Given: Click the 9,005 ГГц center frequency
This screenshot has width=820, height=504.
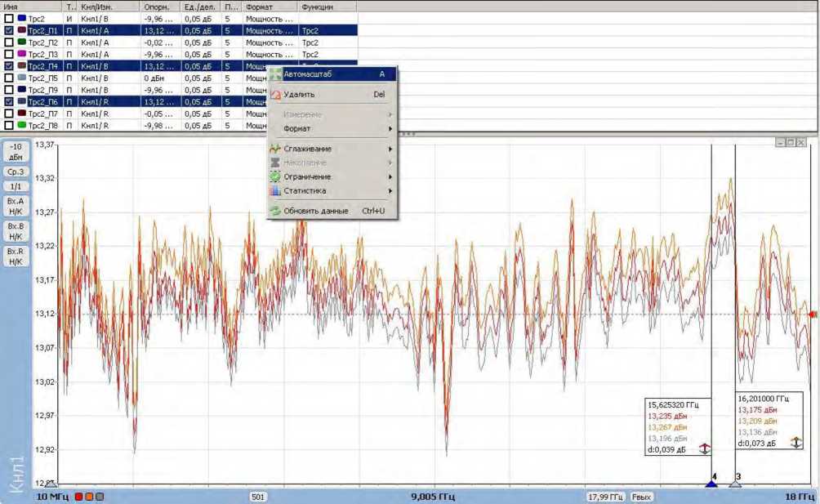Looking at the screenshot, I should tap(433, 496).
